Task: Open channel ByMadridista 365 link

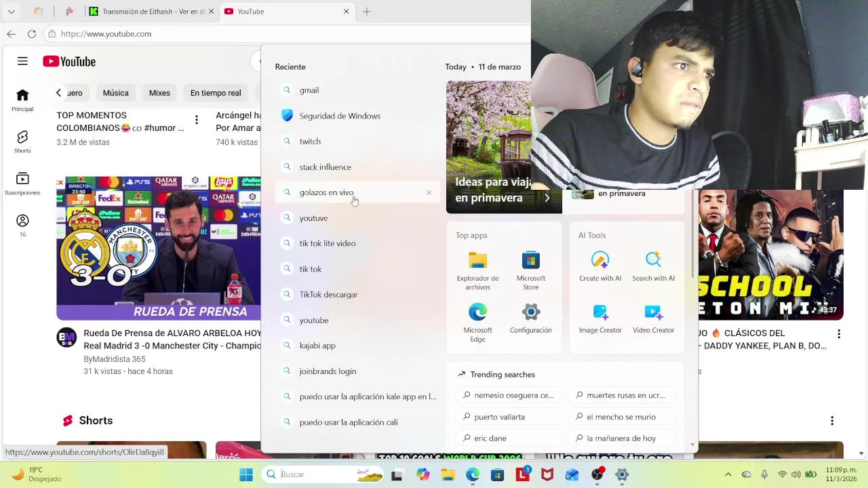Action: pos(114,359)
